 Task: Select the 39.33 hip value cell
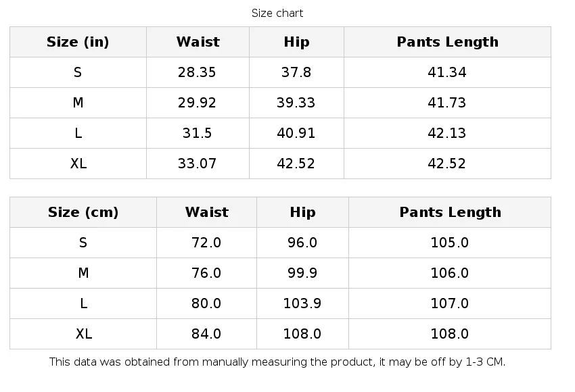coord(296,103)
